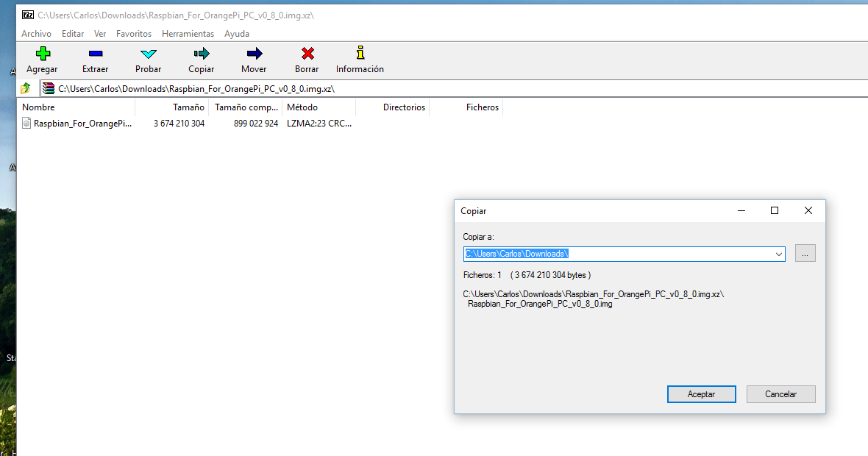The image size is (868, 456).
Task: Click the Copiar toolbar icon
Action: point(201,54)
